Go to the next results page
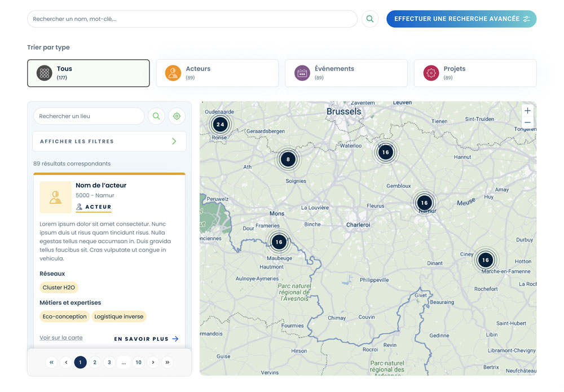 (x=153, y=362)
